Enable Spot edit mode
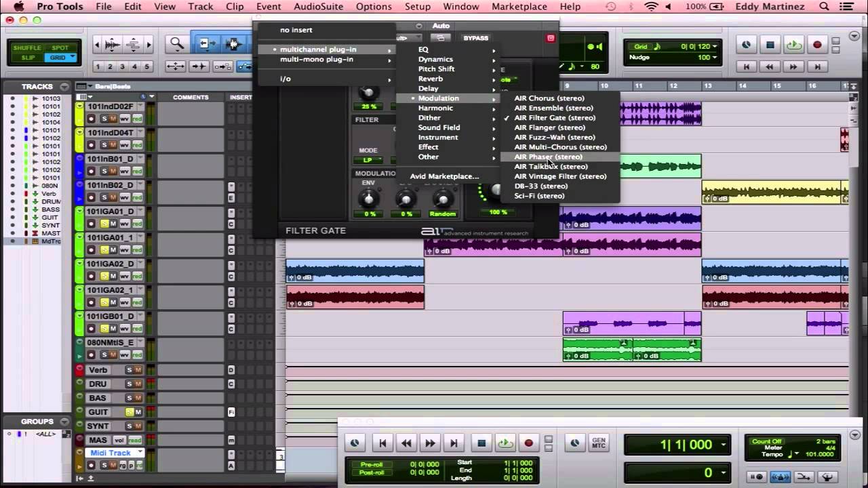 click(60, 48)
